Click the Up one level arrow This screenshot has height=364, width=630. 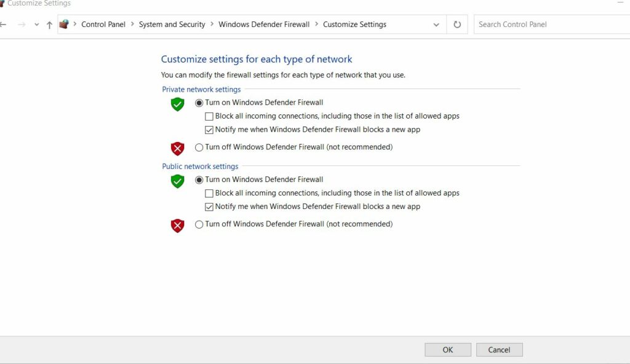point(49,25)
